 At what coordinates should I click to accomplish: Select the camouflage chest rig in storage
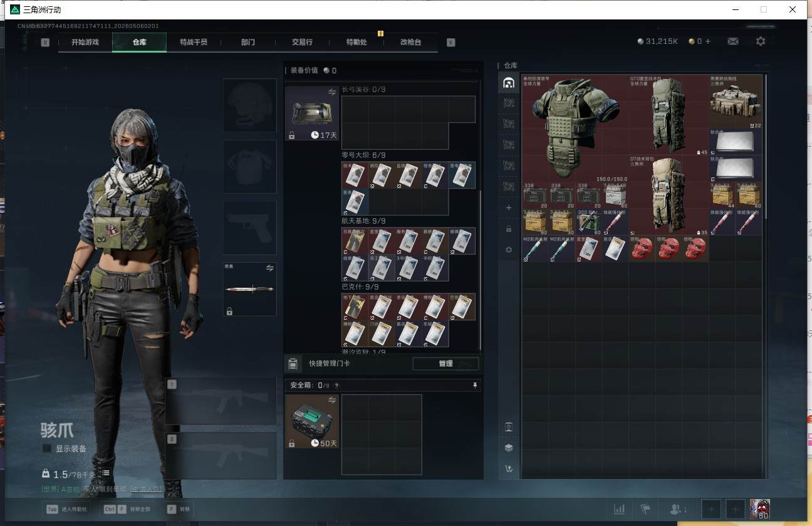click(x=735, y=102)
